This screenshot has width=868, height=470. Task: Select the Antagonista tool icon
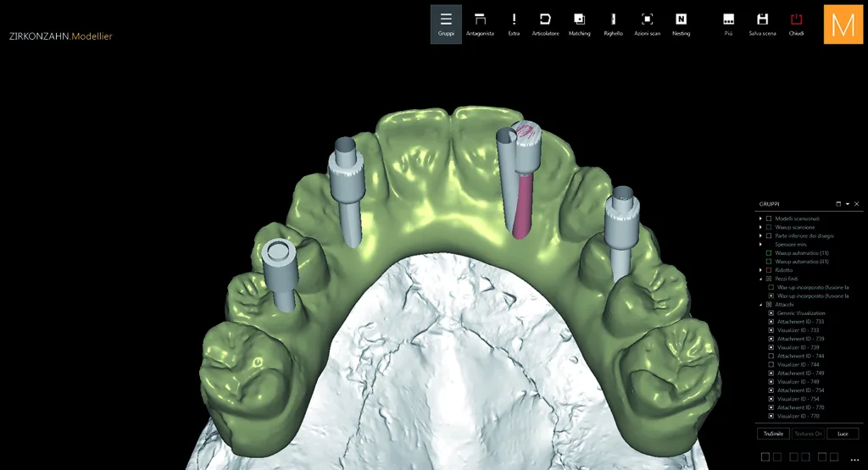click(480, 25)
